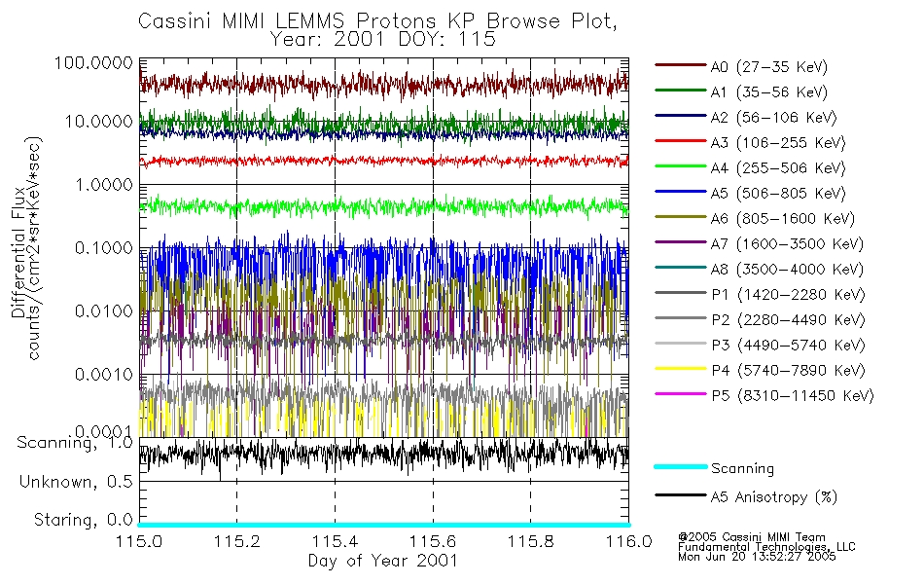Click the 116.0 x-axis tick label

coord(628,541)
